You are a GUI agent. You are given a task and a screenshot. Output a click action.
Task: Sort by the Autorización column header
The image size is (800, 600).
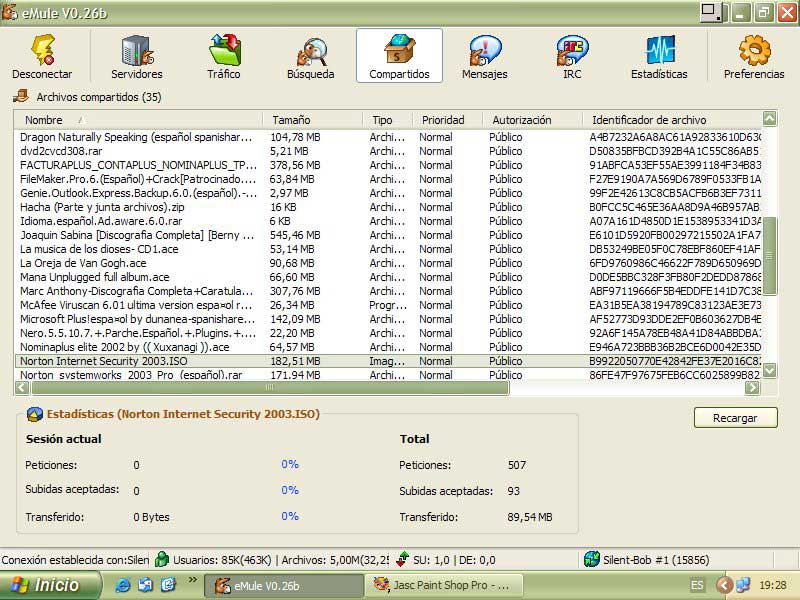click(x=532, y=120)
